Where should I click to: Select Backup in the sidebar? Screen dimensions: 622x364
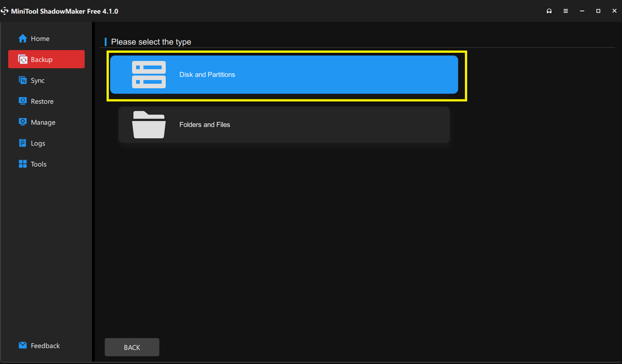[x=46, y=59]
